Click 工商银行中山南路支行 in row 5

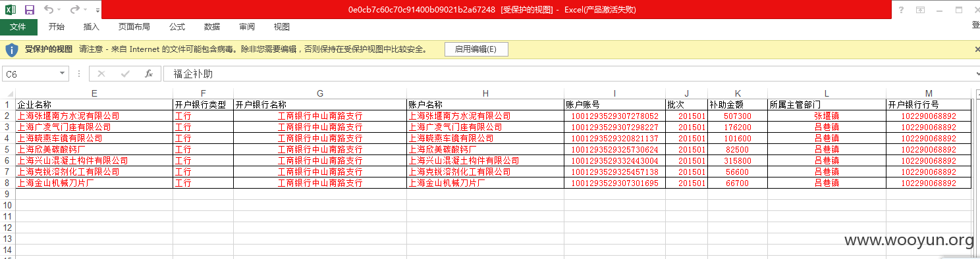pyautogui.click(x=320, y=149)
